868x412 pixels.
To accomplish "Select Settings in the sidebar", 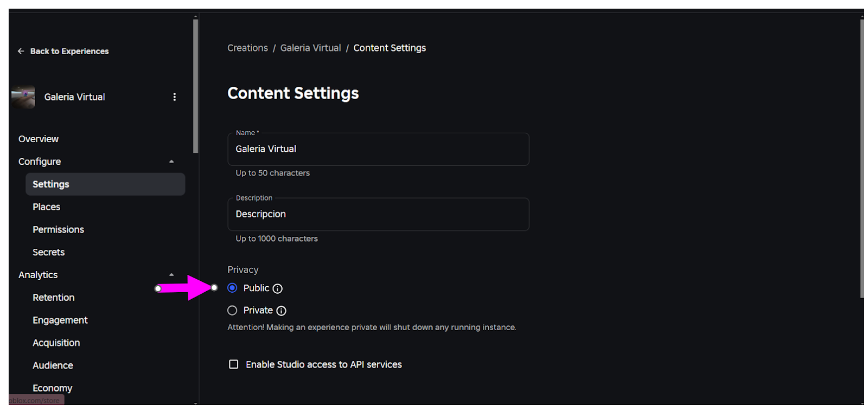I will (105, 184).
